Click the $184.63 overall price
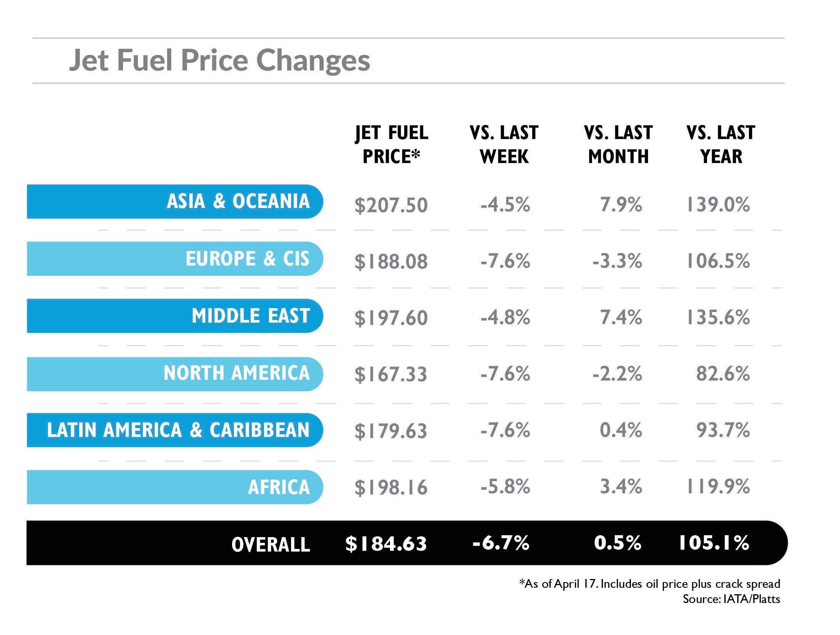This screenshot has width=840, height=635. pos(386,544)
